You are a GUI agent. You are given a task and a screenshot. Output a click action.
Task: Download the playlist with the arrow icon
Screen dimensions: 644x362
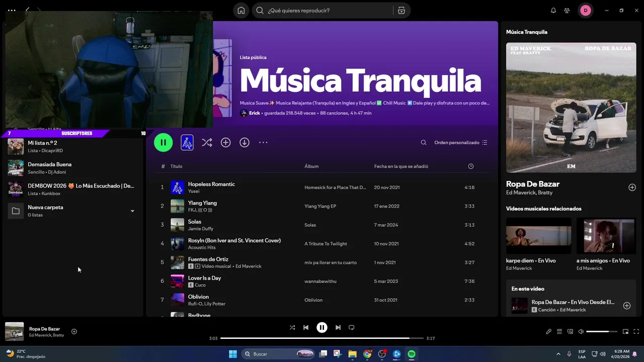(245, 142)
